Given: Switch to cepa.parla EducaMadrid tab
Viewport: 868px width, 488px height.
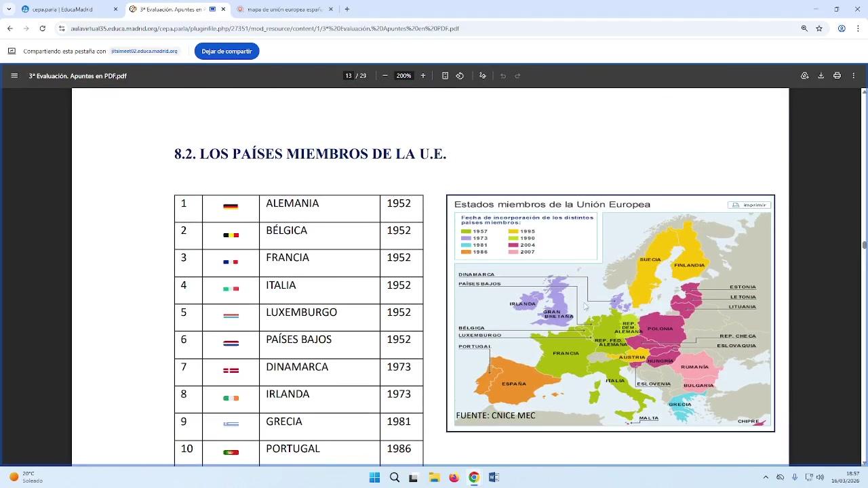Looking at the screenshot, I should coord(61,9).
